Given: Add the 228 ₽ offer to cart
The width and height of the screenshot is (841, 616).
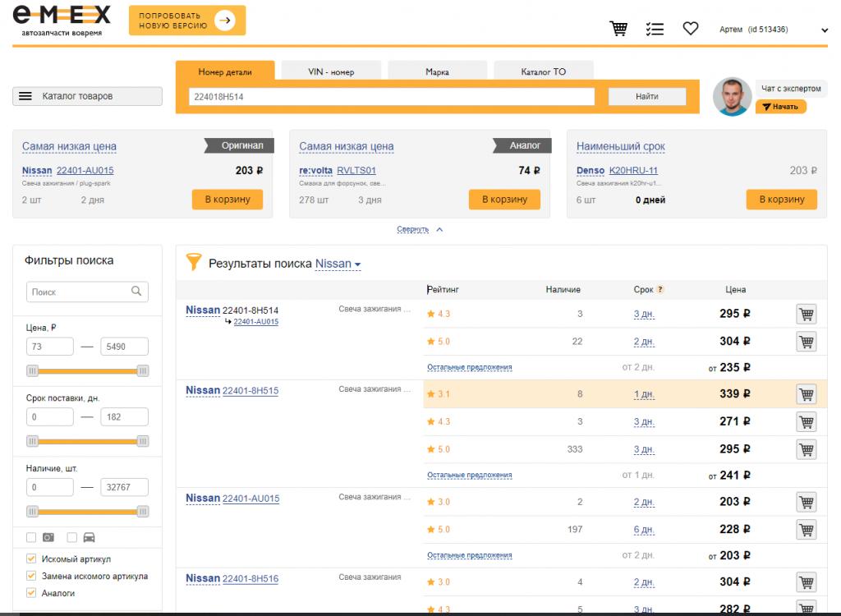Looking at the screenshot, I should coord(807,530).
